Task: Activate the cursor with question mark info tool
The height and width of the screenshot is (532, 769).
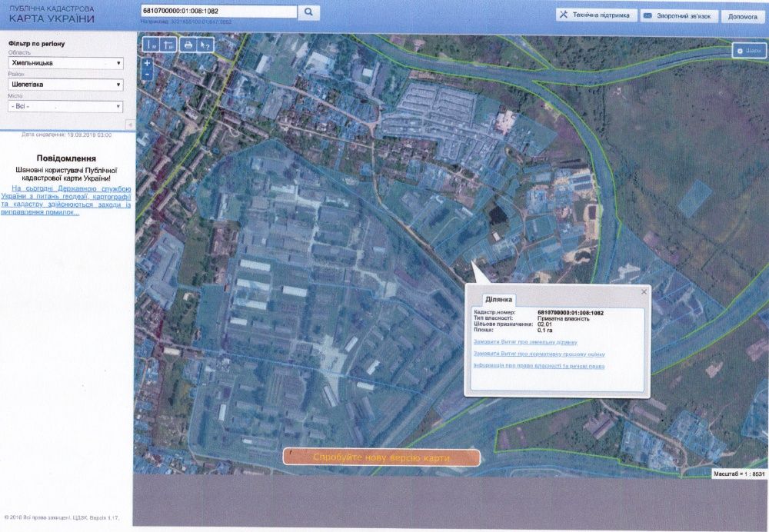Action: (205, 45)
